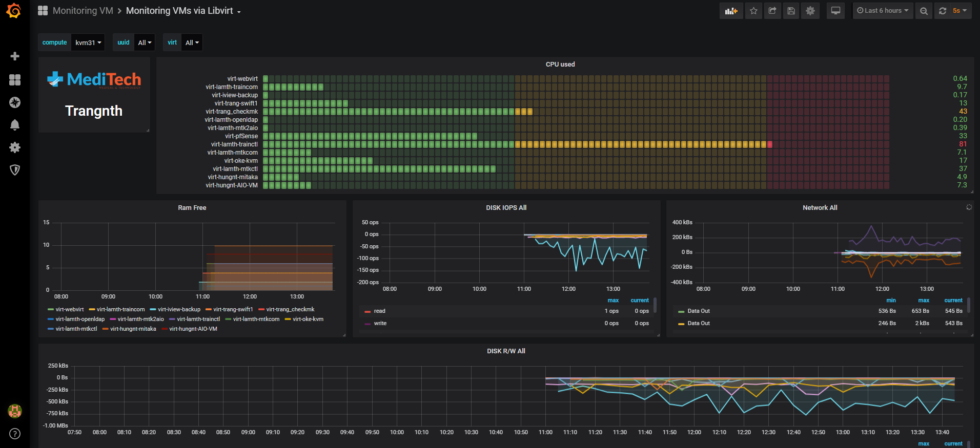
Task: Expand the uuid All dropdown
Action: pyautogui.click(x=146, y=42)
